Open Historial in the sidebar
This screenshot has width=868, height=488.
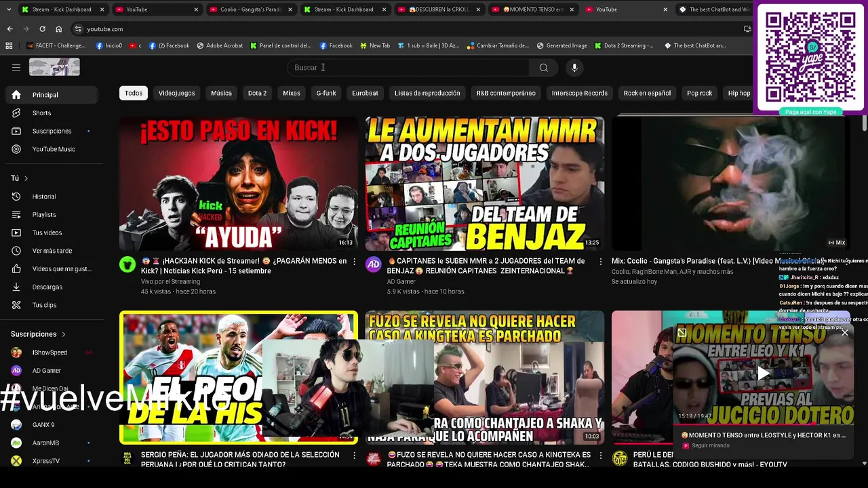45,197
